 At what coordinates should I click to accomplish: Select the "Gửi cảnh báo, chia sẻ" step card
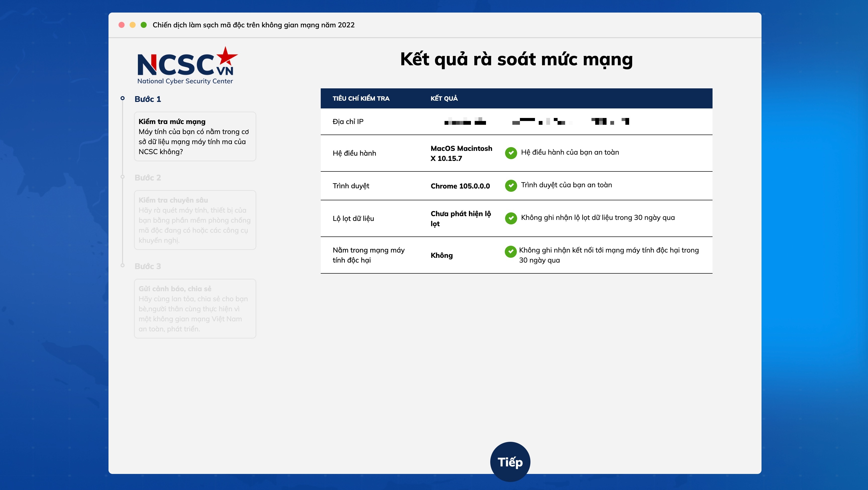pyautogui.click(x=195, y=309)
